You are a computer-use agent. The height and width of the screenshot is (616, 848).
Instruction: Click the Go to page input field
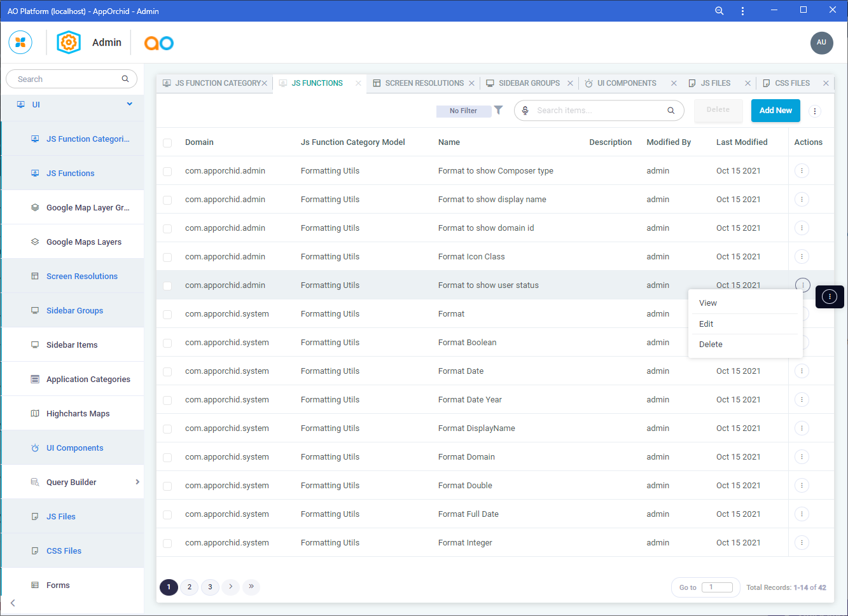pyautogui.click(x=717, y=587)
